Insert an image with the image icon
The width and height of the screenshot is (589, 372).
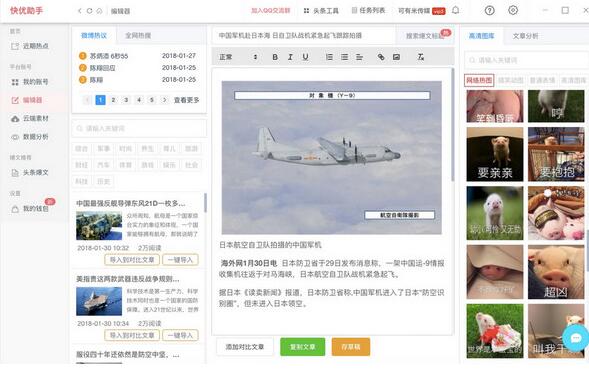(396, 57)
